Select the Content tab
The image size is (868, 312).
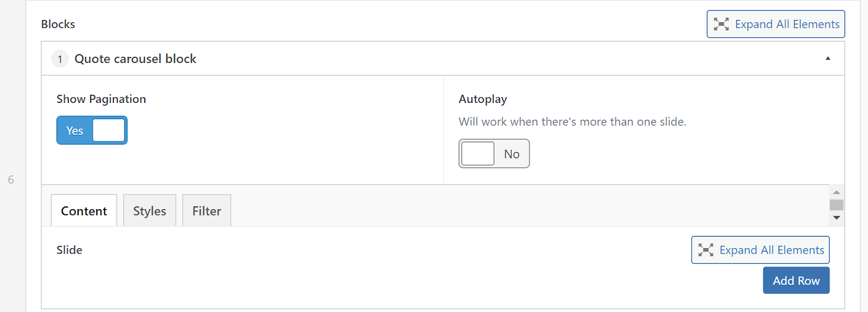(x=84, y=211)
